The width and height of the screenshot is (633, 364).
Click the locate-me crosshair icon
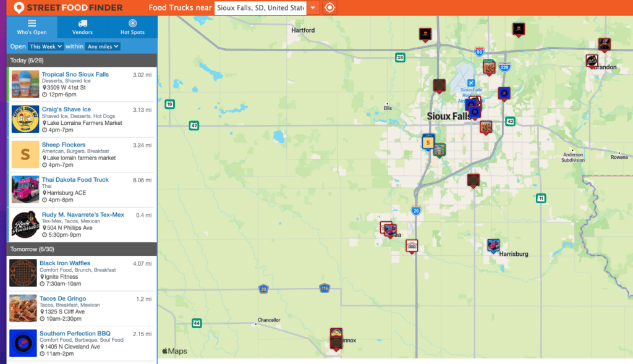pyautogui.click(x=330, y=8)
